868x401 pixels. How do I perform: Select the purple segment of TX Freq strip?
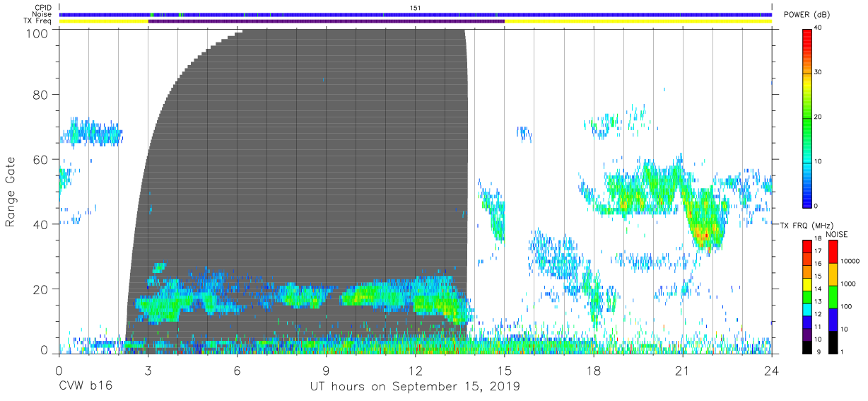coord(327,21)
